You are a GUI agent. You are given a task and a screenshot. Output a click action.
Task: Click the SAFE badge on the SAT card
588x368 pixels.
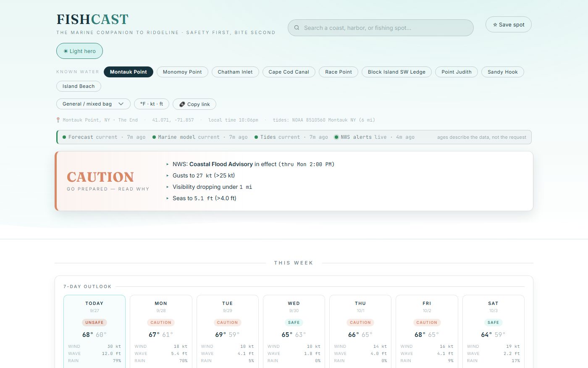click(x=493, y=323)
